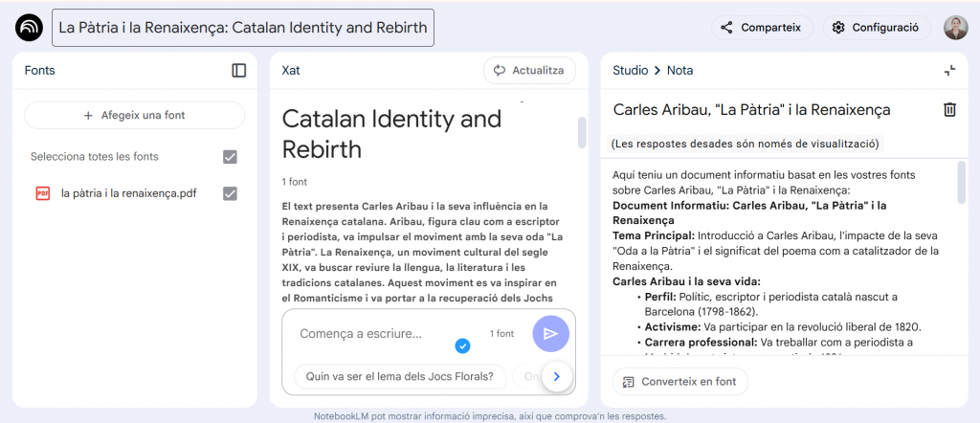Open the user profile avatar

point(955,28)
